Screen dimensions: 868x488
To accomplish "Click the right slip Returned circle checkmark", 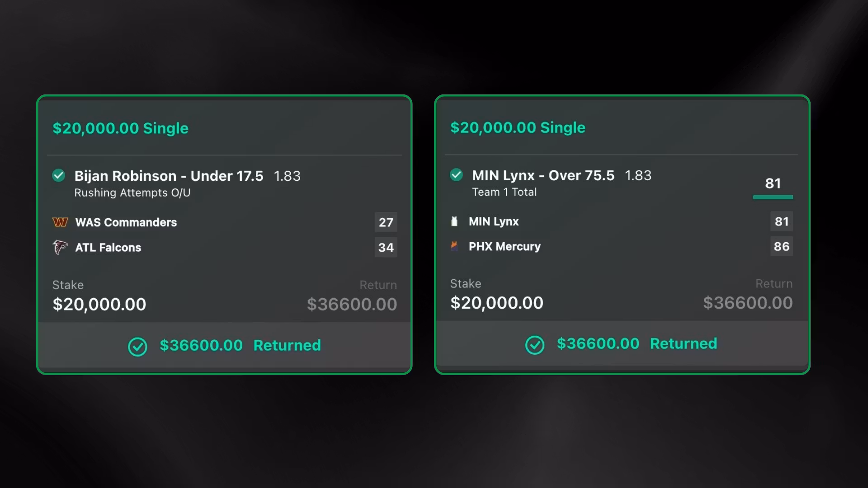I will coord(535,345).
